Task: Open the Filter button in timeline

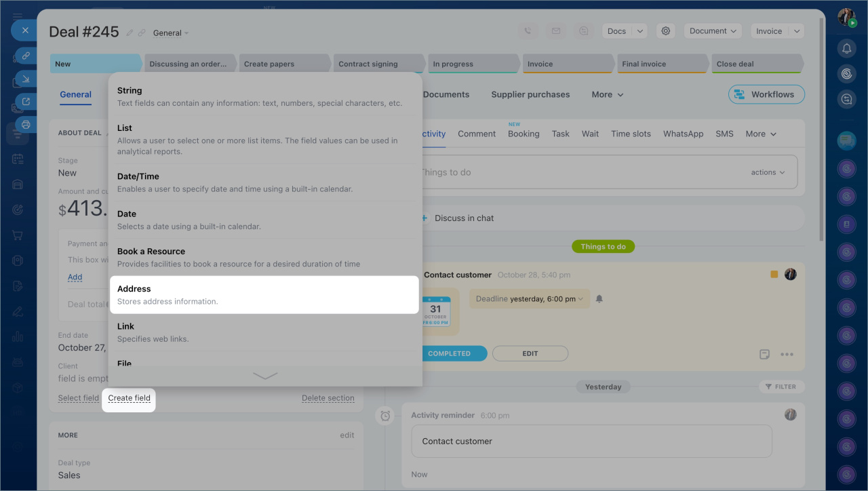Action: (x=781, y=387)
